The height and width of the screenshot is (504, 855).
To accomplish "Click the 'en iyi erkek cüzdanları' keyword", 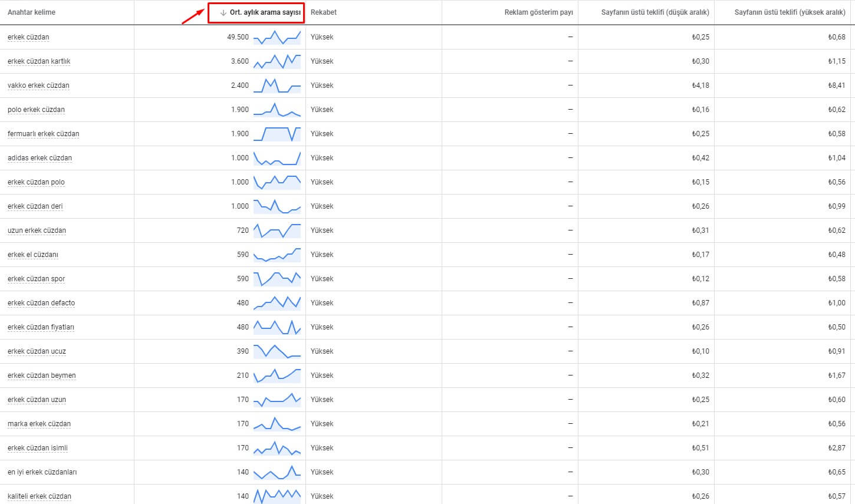I will click(42, 472).
